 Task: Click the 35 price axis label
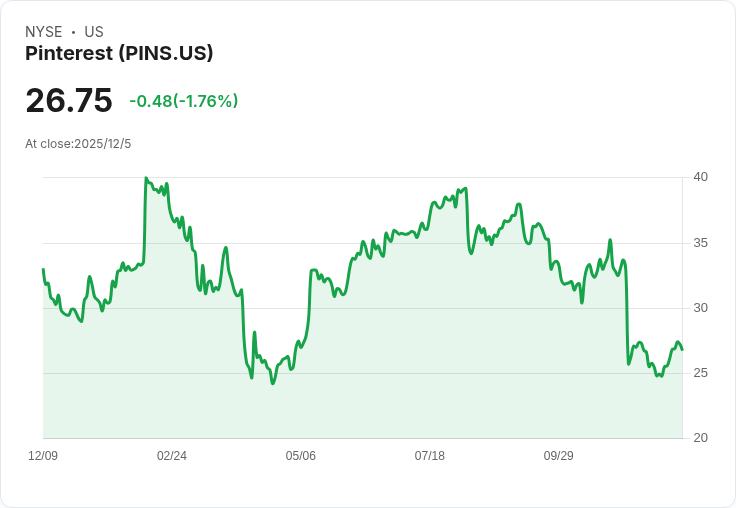tap(701, 243)
